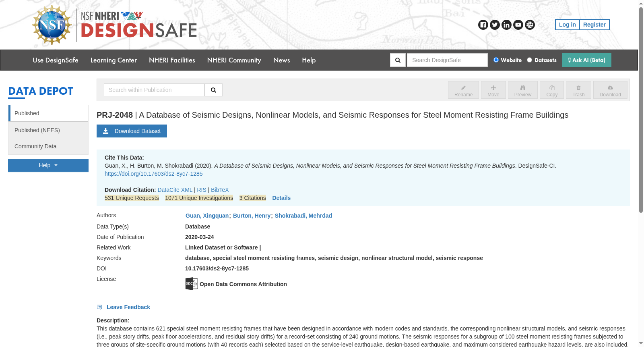Select the Community Data sidebar tab
This screenshot has width=644, height=347.
pos(48,146)
